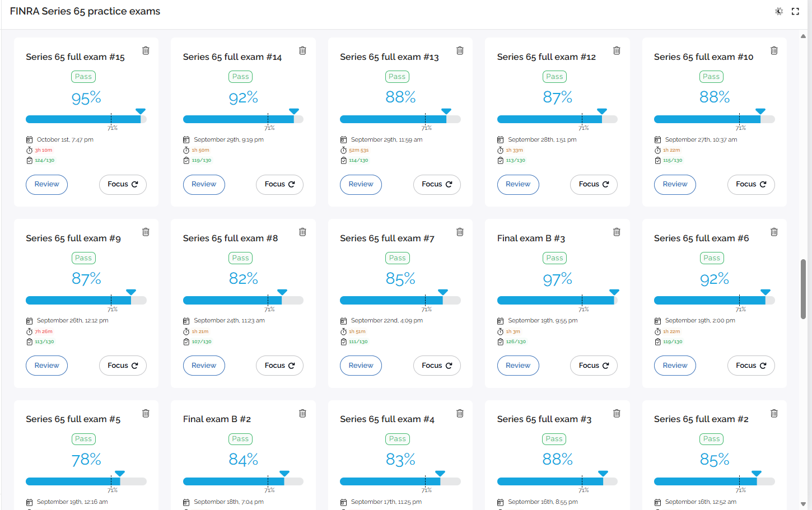812x510 pixels.
Task: Click the exam #13 score progress bar
Action: coord(400,119)
